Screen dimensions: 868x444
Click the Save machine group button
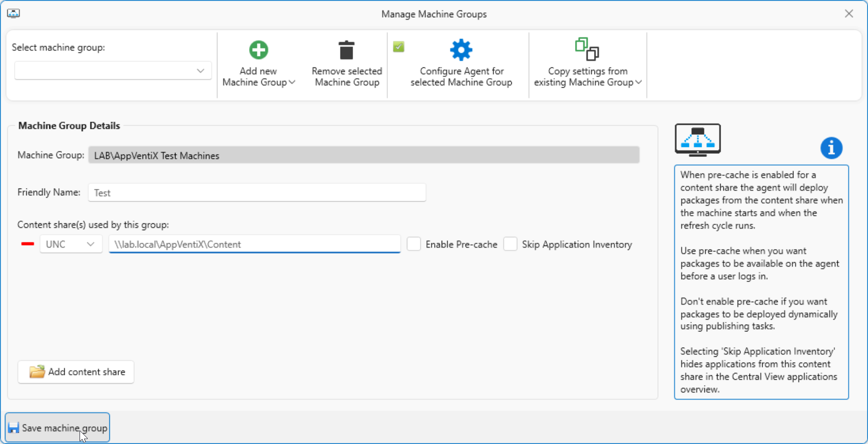click(57, 428)
